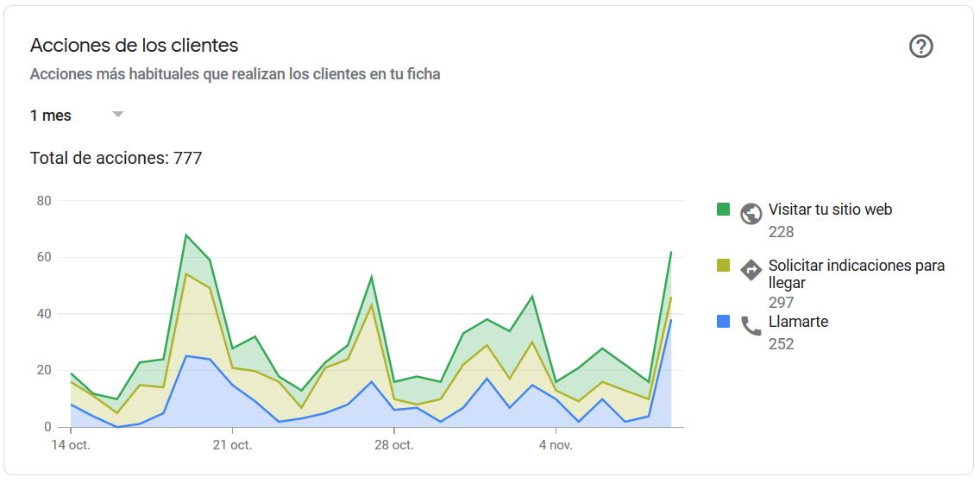The image size is (980, 483).
Task: Click the 'Llamarte' legend label
Action: (798, 322)
